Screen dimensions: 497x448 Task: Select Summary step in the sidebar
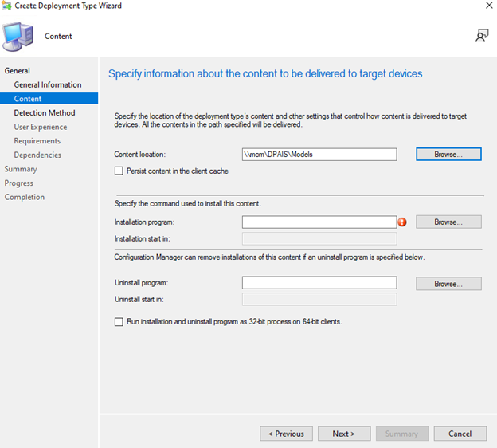click(21, 169)
